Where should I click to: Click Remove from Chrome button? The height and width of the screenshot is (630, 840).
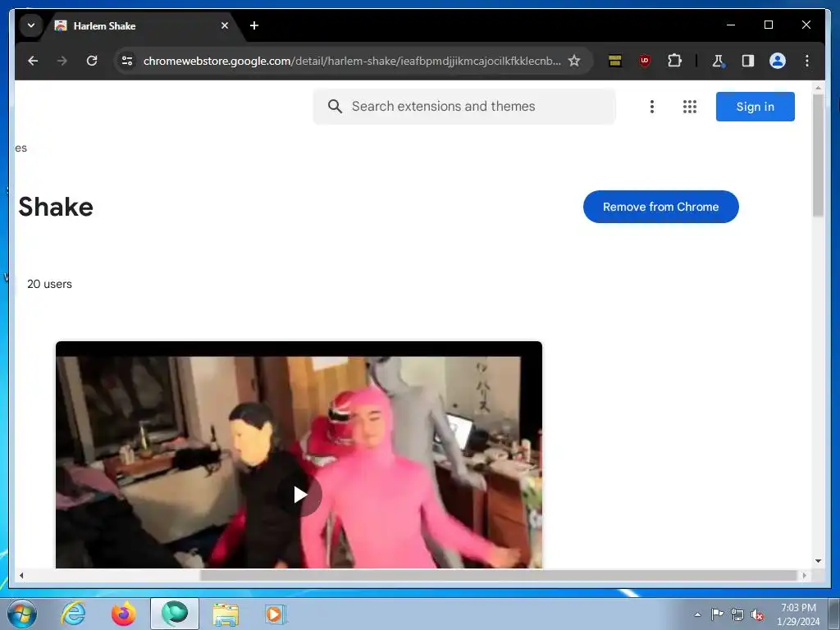pyautogui.click(x=660, y=207)
